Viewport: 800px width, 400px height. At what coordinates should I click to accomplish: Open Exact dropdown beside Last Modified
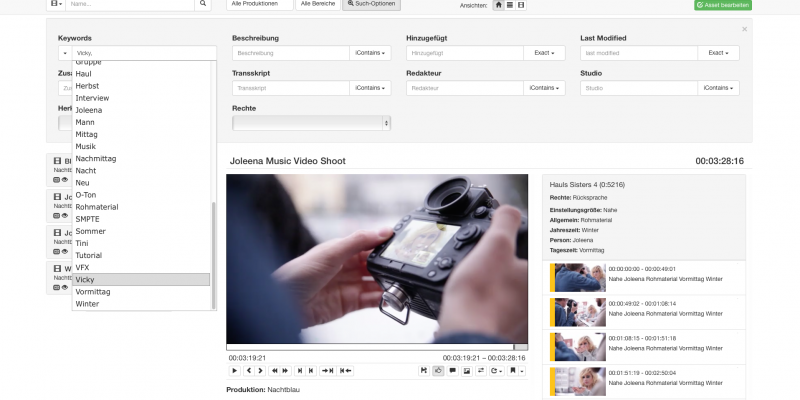tap(719, 53)
